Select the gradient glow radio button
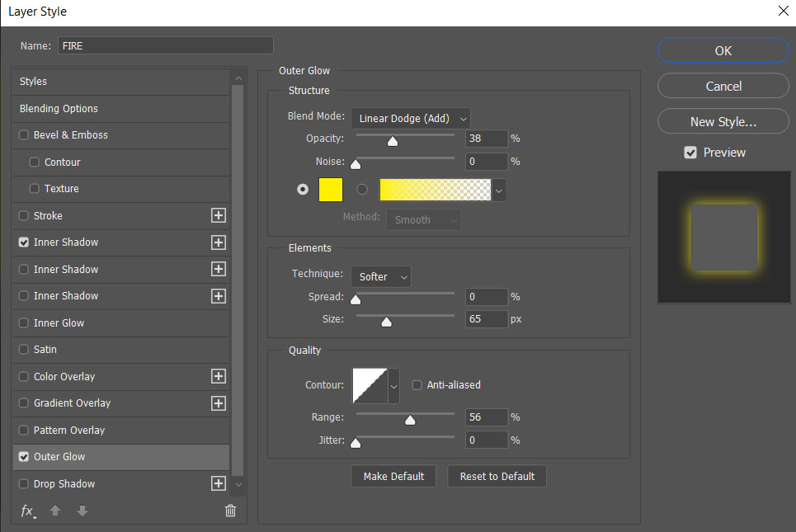Screen dimensions: 796x532 tap(361, 189)
